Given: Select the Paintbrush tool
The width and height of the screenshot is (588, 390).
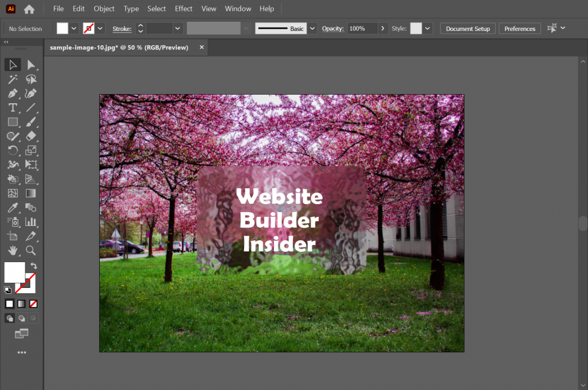Looking at the screenshot, I should tap(32, 122).
